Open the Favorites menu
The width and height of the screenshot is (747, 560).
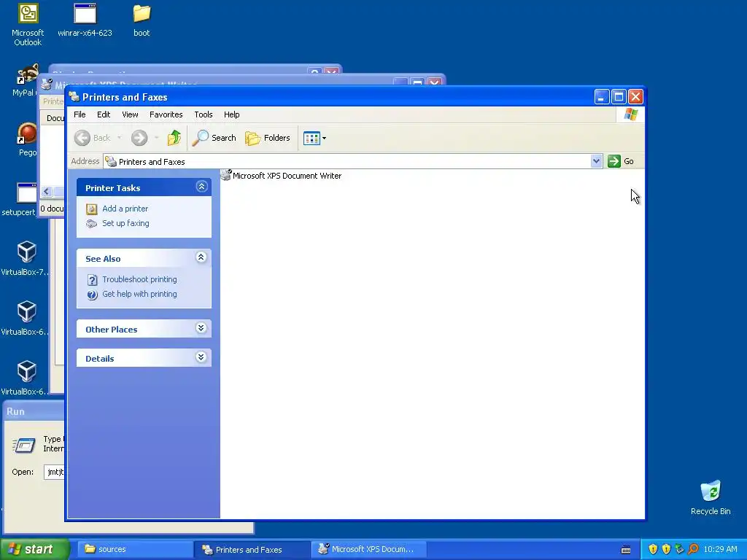tap(166, 114)
